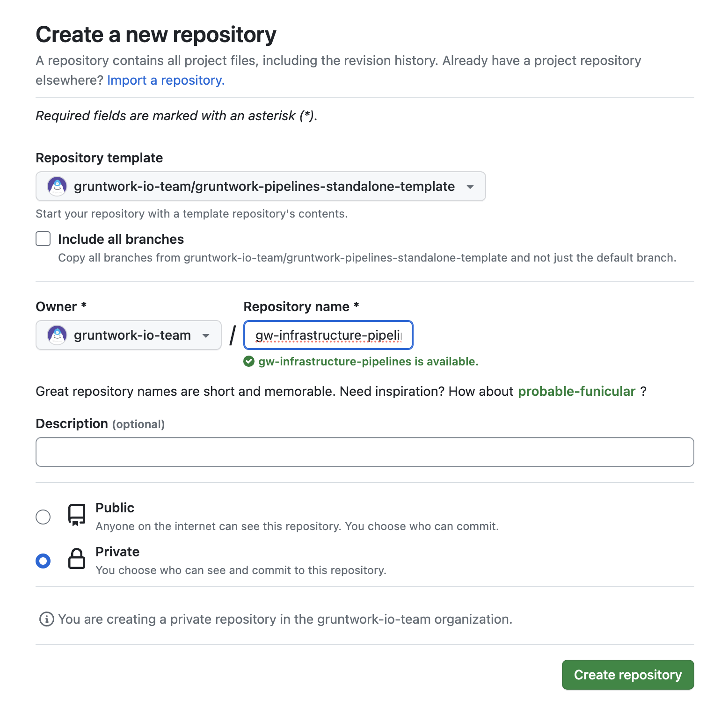Click the Repository template section label
Viewport: 728px width, 714px height.
pyautogui.click(x=99, y=158)
